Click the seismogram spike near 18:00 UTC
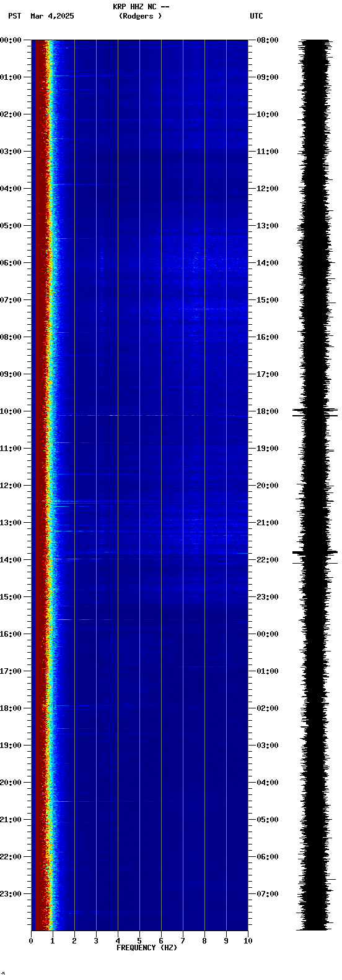The width and height of the screenshot is (342, 980). click(x=315, y=412)
